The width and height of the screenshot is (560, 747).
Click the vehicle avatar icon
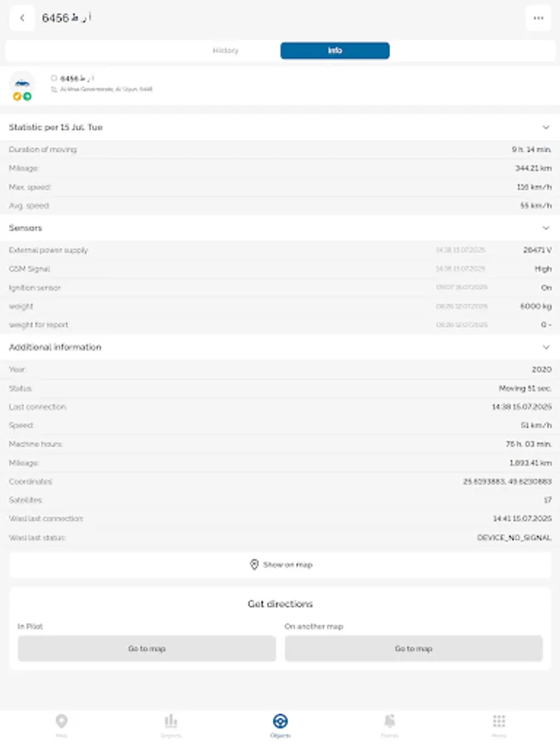(x=22, y=81)
